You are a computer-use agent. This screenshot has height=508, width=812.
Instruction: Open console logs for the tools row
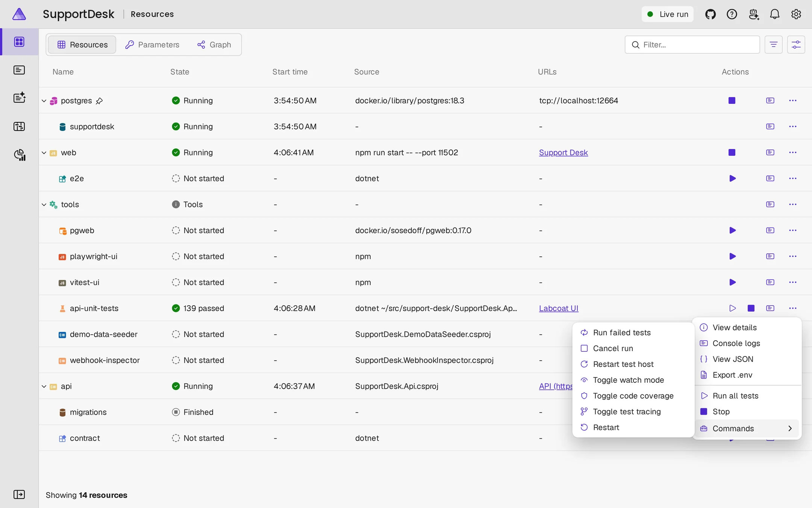coord(770,204)
